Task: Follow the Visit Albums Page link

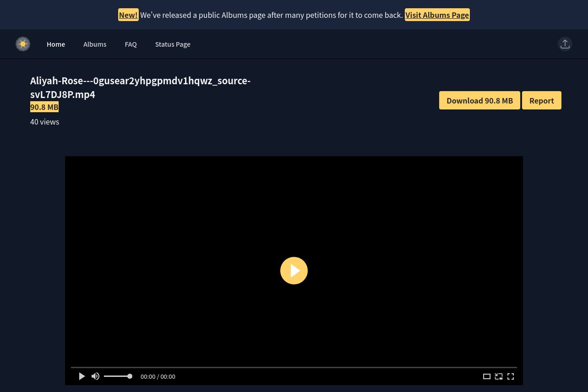Action: pos(437,15)
